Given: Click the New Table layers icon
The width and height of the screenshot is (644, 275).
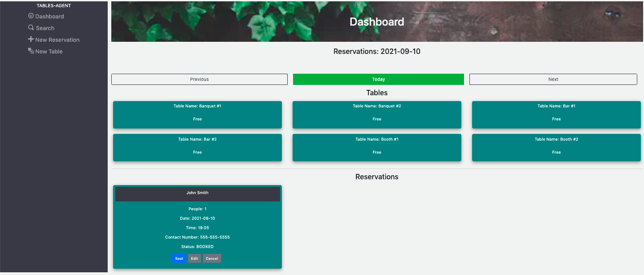Looking at the screenshot, I should pos(31,51).
